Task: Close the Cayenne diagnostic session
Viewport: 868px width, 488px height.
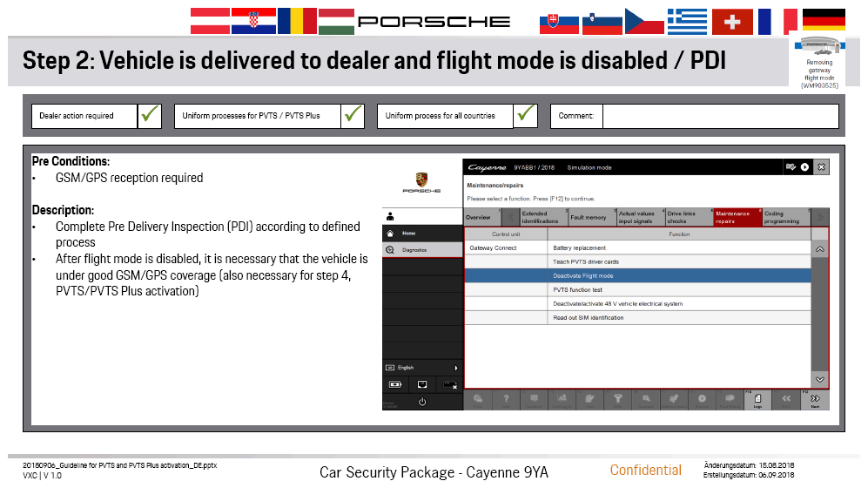Action: coord(822,167)
